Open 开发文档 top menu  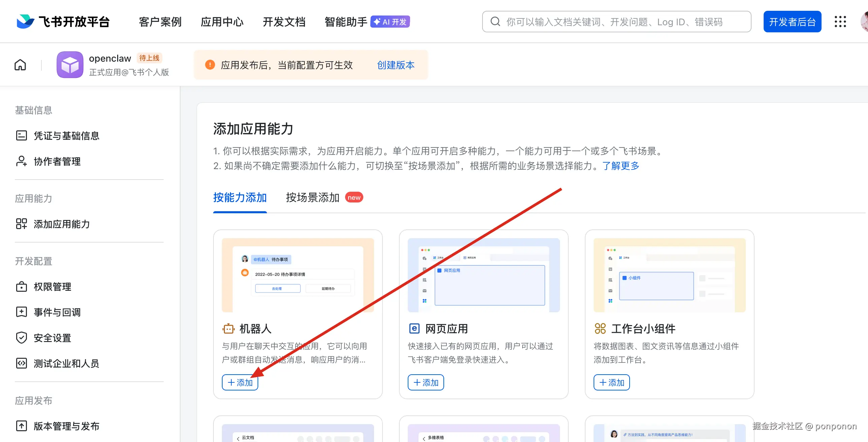click(x=284, y=22)
